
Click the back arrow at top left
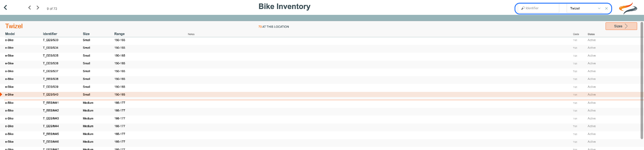pos(6,8)
